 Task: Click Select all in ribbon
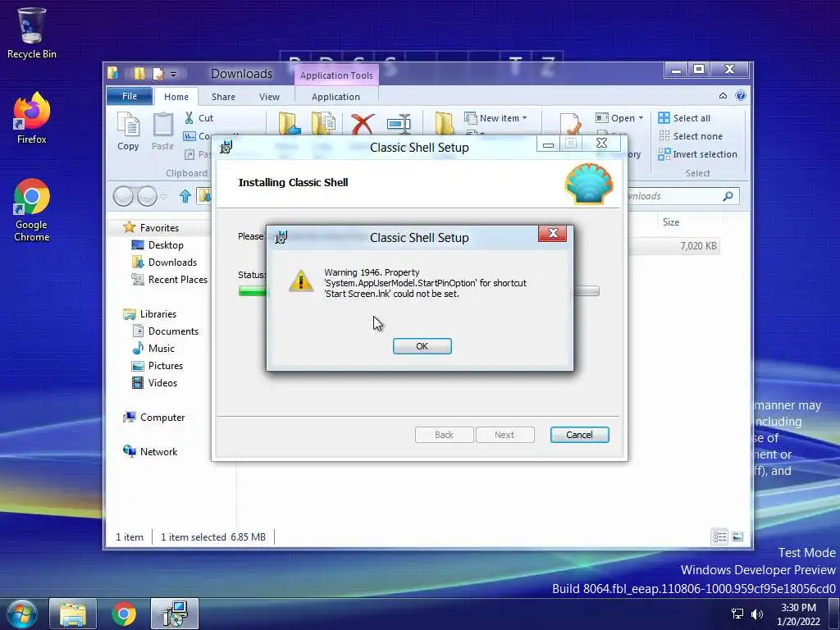684,118
